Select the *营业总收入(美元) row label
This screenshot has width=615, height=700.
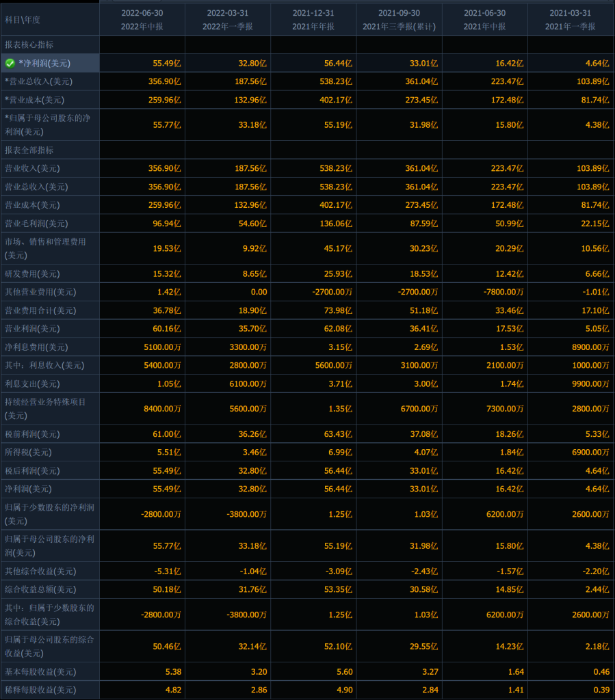click(x=38, y=82)
